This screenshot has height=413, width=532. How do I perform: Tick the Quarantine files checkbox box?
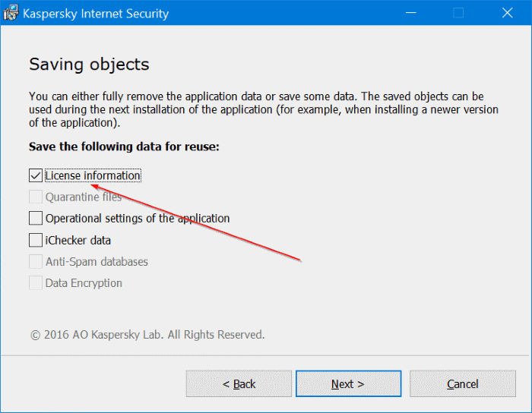click(x=36, y=197)
